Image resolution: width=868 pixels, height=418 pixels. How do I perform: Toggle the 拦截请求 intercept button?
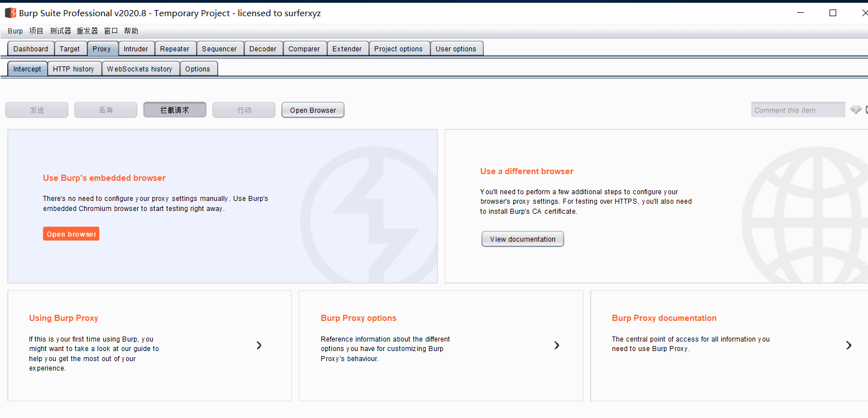175,110
